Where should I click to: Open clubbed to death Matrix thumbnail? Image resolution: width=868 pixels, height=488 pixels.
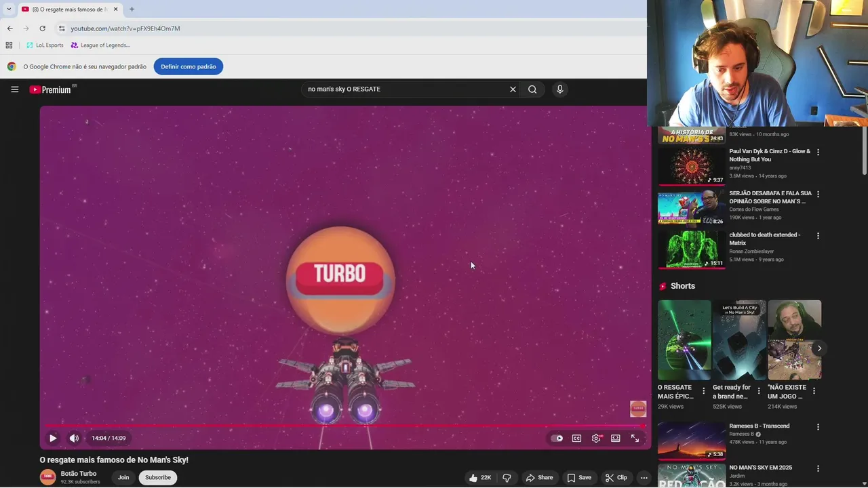point(692,249)
